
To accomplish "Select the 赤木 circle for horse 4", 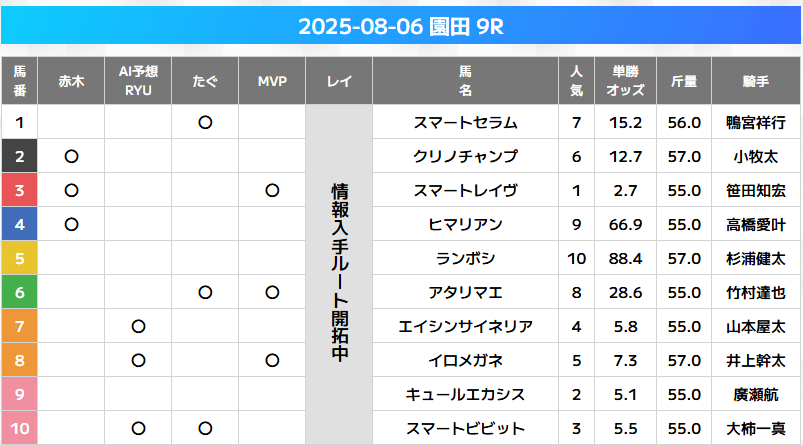I will click(71, 224).
